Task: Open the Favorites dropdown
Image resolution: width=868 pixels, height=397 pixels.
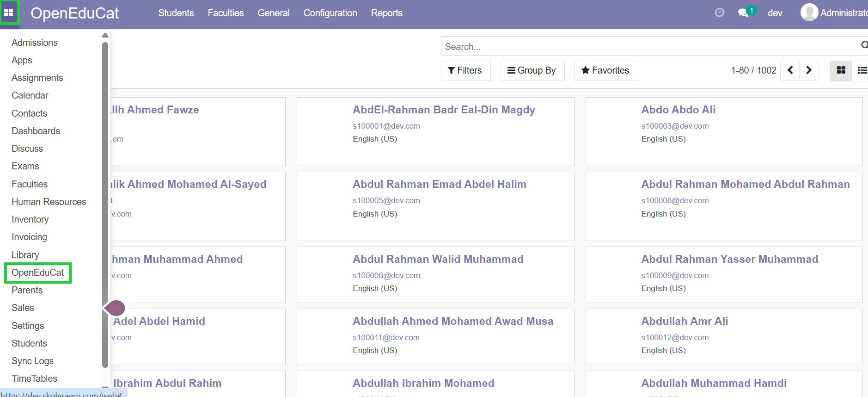Action: click(x=606, y=70)
